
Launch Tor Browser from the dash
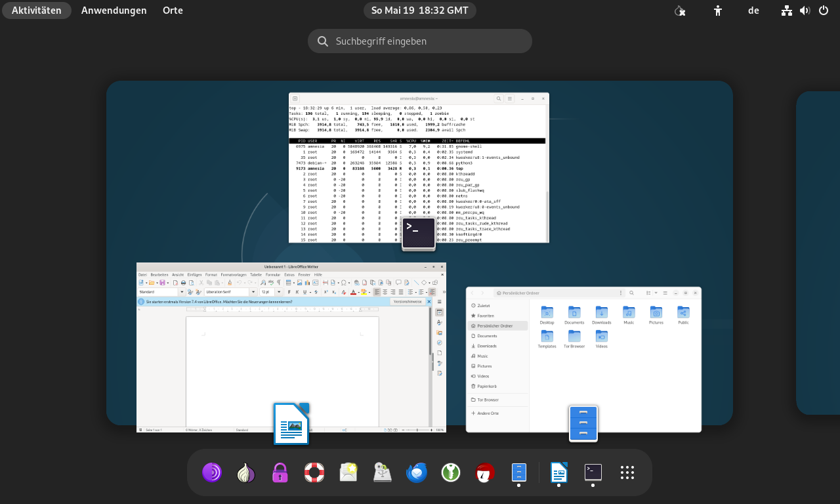[211, 472]
